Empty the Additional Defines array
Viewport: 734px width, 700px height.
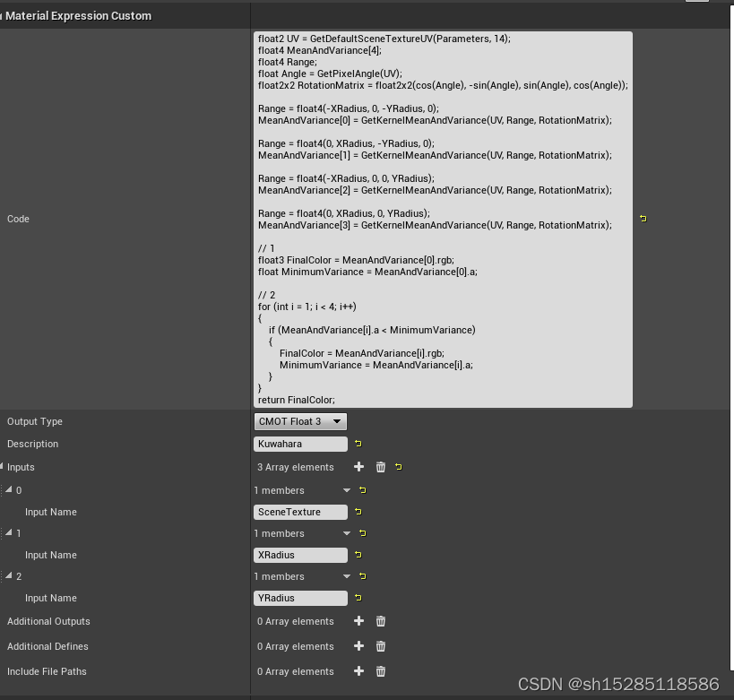(381, 646)
